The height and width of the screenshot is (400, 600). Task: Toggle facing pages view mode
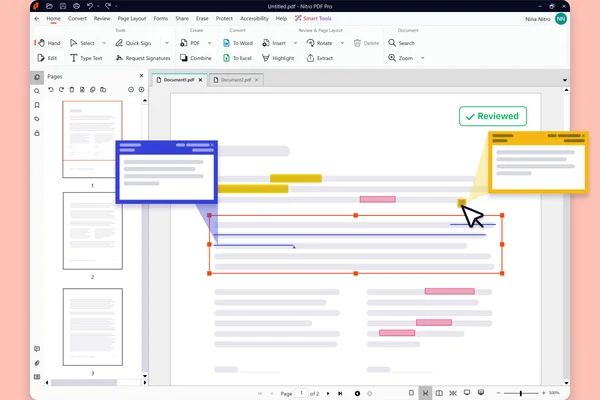click(x=439, y=393)
